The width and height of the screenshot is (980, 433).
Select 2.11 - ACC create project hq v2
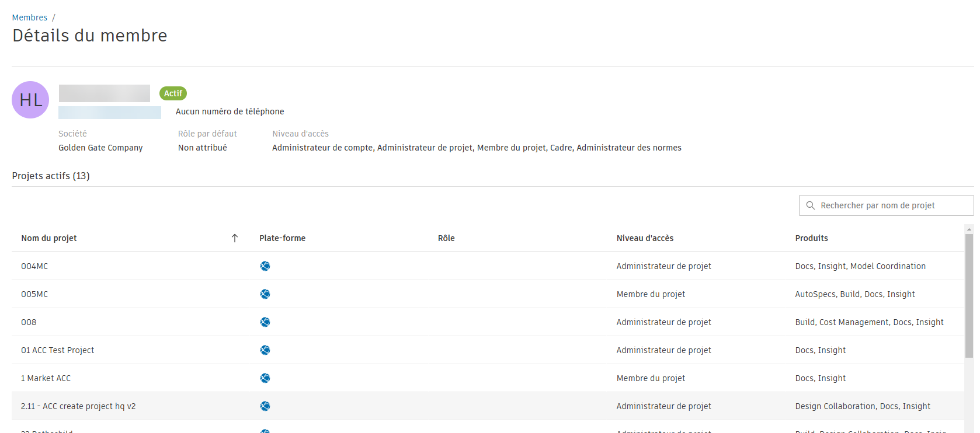(x=78, y=406)
